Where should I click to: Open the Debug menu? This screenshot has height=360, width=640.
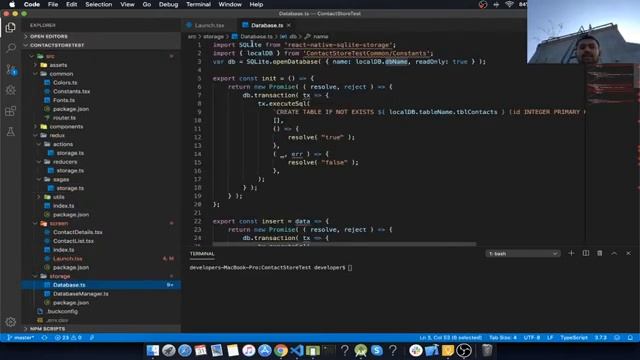(168, 4)
